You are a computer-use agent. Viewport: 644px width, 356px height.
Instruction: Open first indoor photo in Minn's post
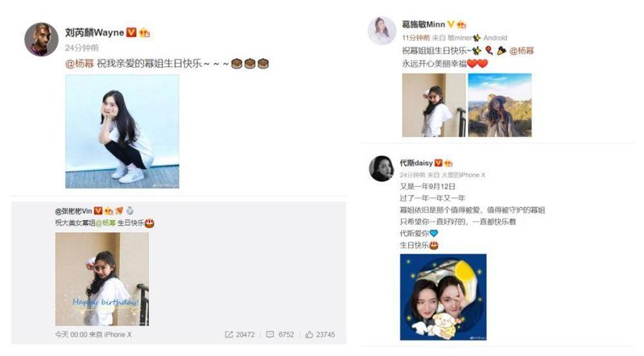pos(434,105)
